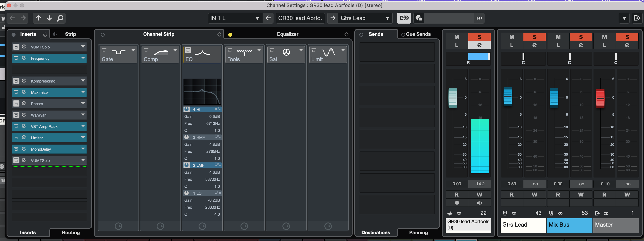Solo the Gtrs Lead channel
Screen dimensions: 644x241
tap(534, 37)
